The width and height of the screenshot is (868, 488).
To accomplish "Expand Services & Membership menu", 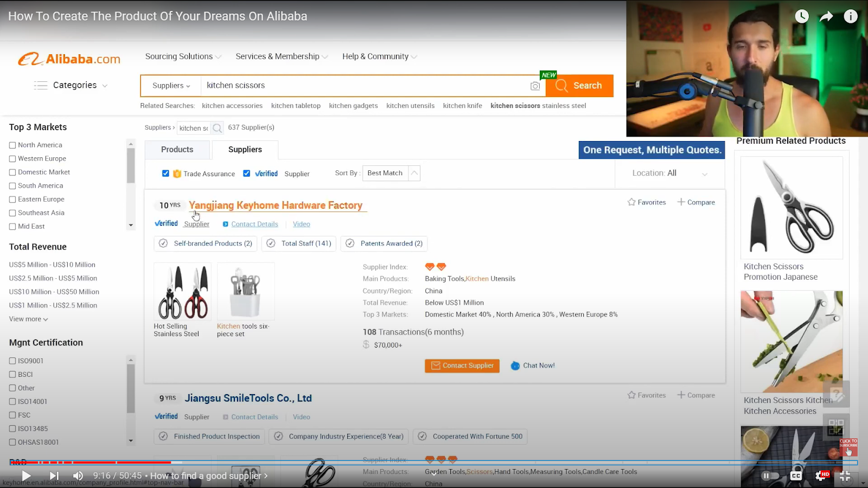I will pos(282,56).
